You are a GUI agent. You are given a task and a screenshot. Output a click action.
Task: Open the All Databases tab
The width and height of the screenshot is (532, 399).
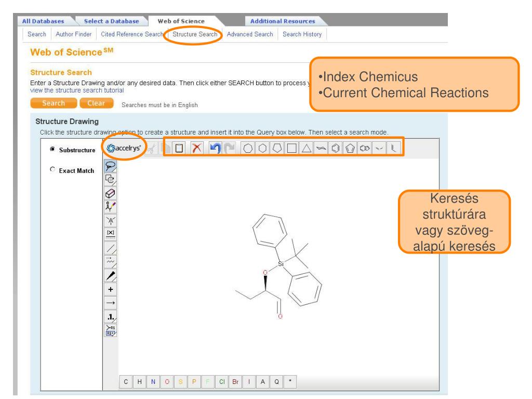(x=43, y=21)
